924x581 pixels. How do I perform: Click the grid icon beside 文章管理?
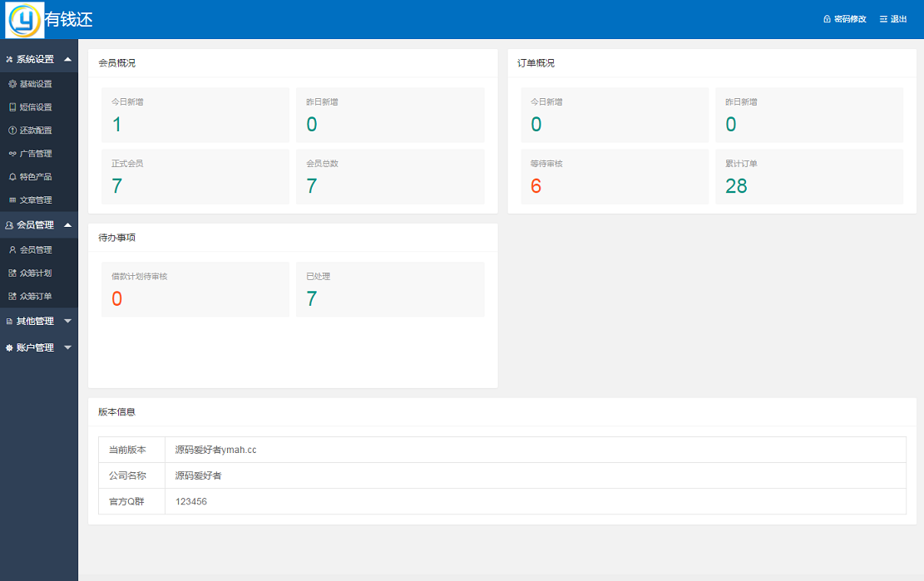tap(12, 200)
